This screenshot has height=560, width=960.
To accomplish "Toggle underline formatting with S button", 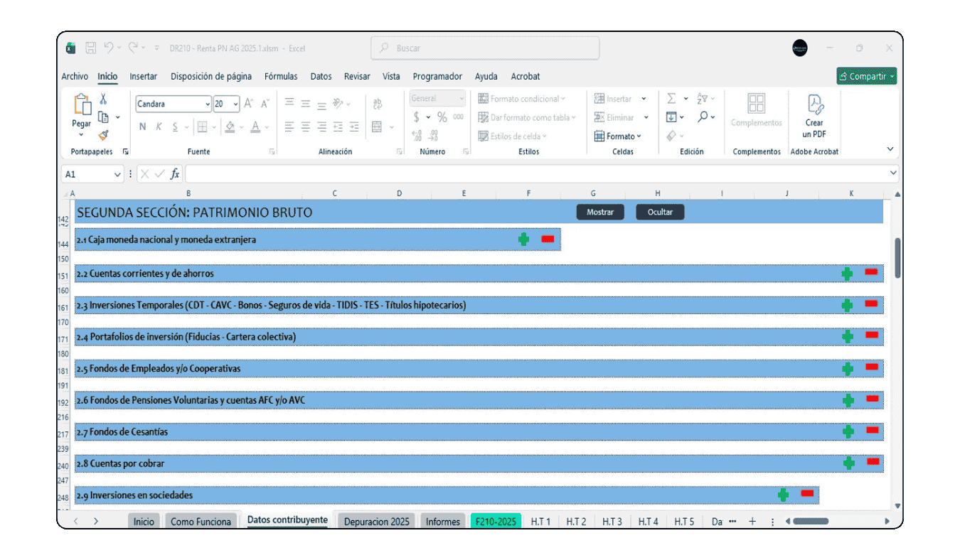I will click(x=175, y=127).
